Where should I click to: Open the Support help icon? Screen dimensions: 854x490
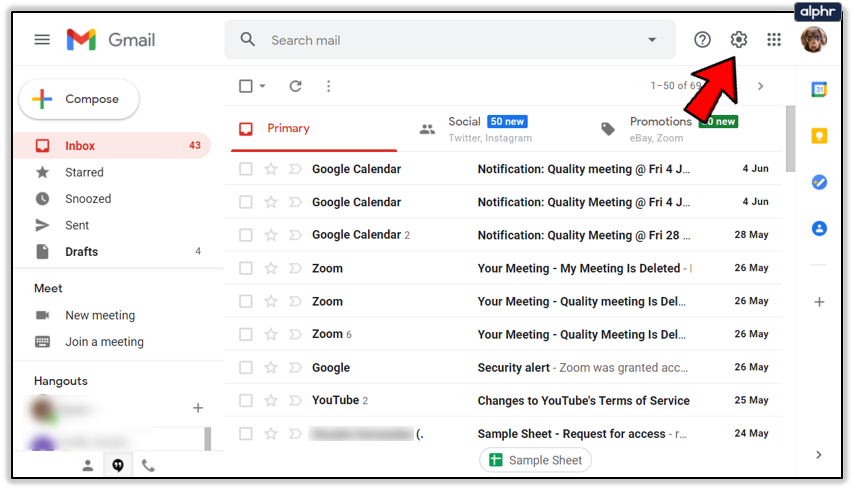point(702,40)
